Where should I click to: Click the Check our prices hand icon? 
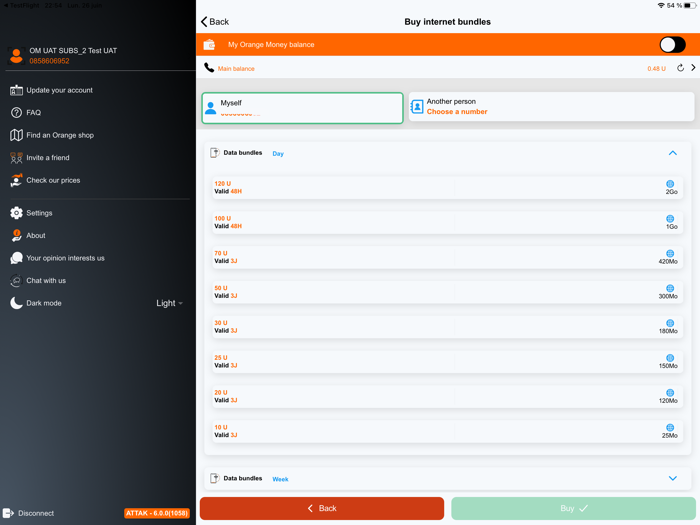[x=16, y=180]
